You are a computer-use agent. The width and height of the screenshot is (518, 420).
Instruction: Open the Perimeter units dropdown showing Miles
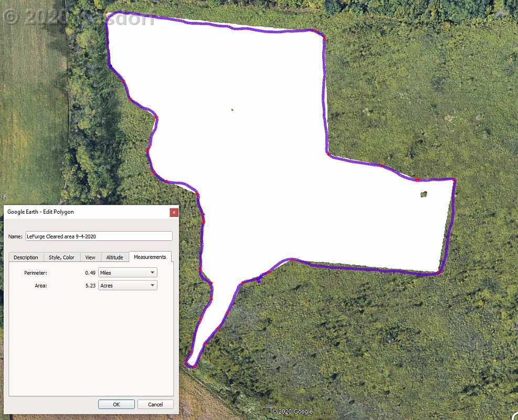(128, 272)
